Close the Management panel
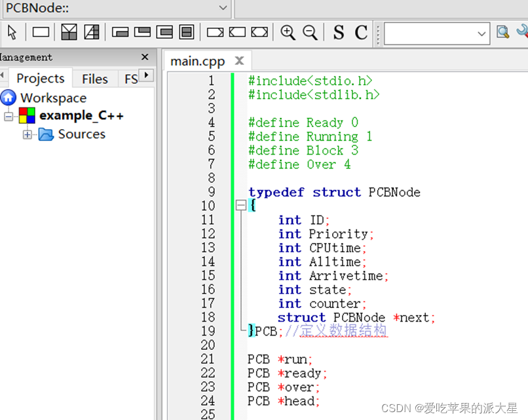Viewport: 528px width, 420px height. click(145, 57)
